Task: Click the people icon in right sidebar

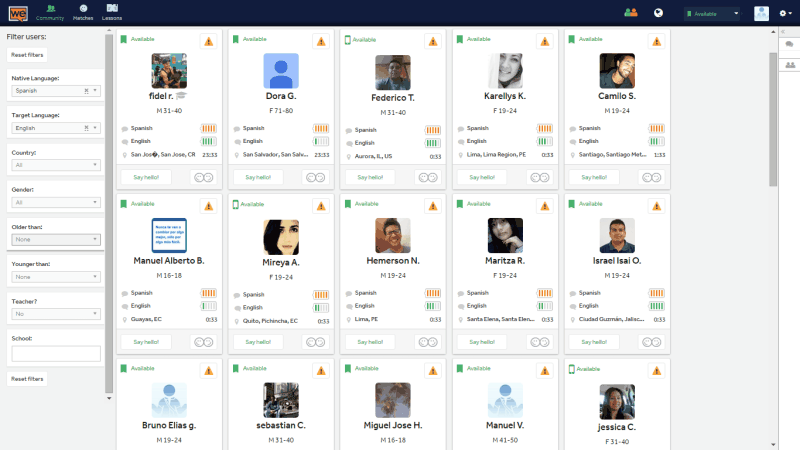Action: [x=790, y=65]
